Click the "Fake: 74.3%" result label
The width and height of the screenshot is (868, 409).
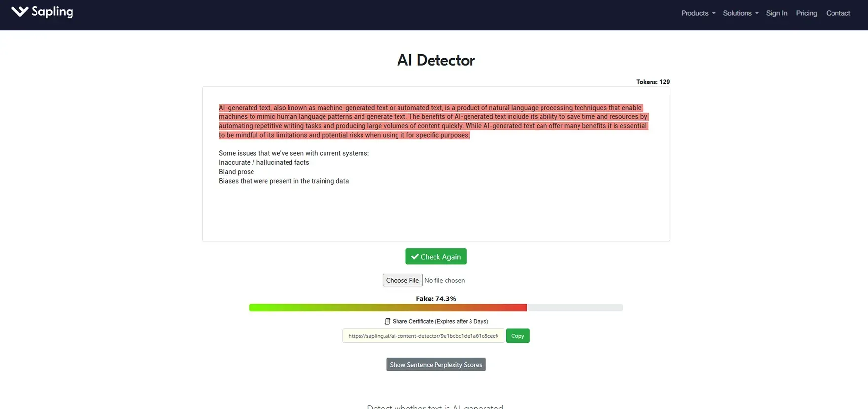point(435,299)
